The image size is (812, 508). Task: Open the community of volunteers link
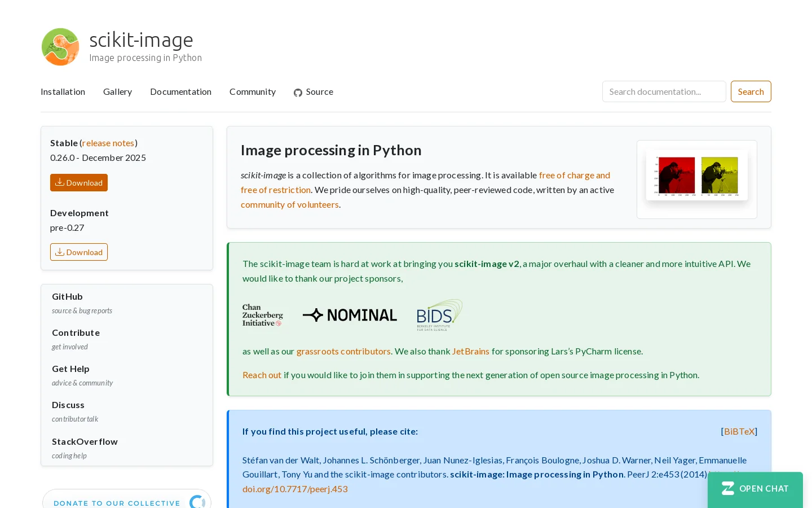[290, 205]
